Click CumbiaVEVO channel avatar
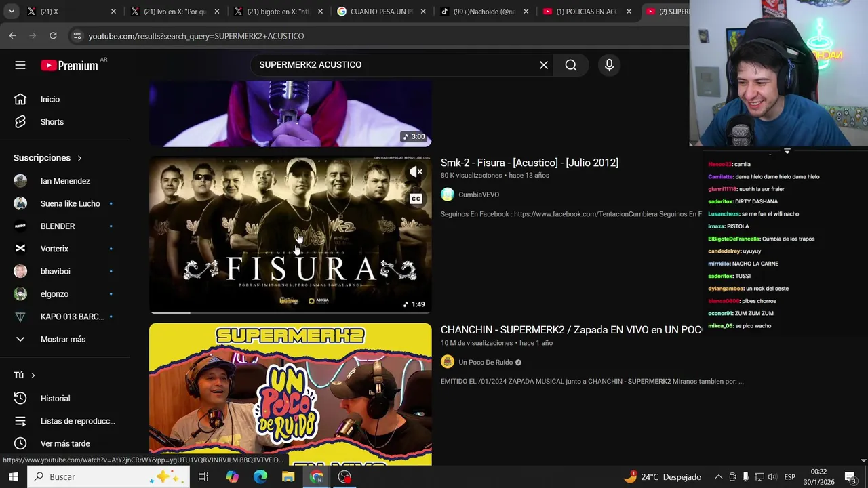The image size is (868, 488). [x=447, y=195]
